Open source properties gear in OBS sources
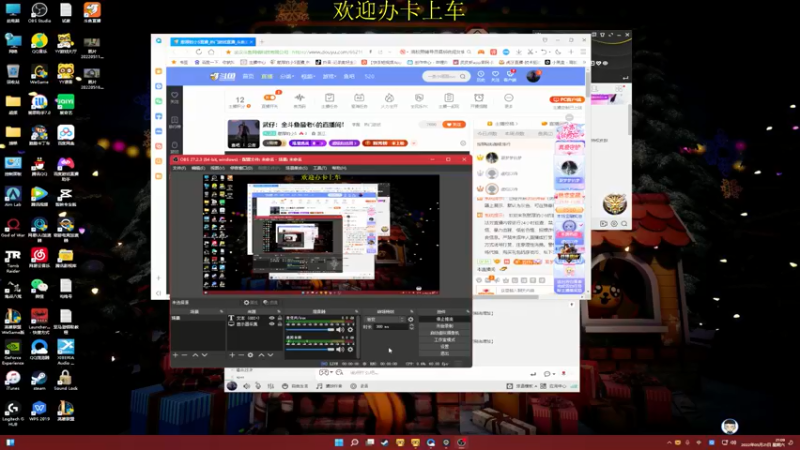 [250, 355]
